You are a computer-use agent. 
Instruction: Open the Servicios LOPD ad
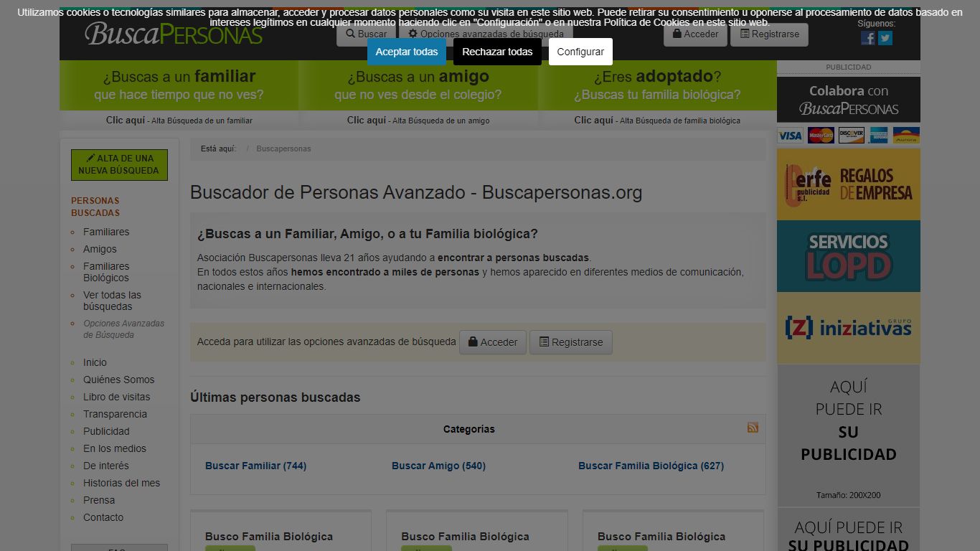click(x=849, y=256)
